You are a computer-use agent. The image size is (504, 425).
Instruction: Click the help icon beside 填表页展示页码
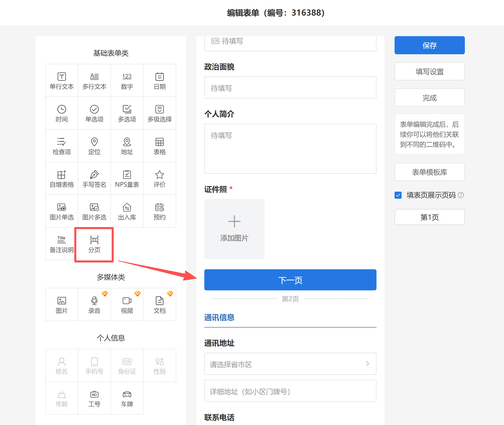coord(461,195)
